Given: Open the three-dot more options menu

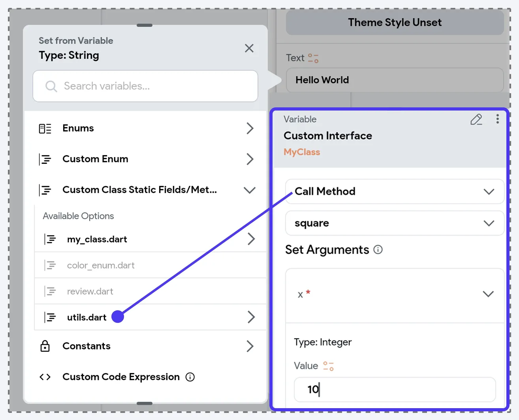Looking at the screenshot, I should click(x=498, y=119).
